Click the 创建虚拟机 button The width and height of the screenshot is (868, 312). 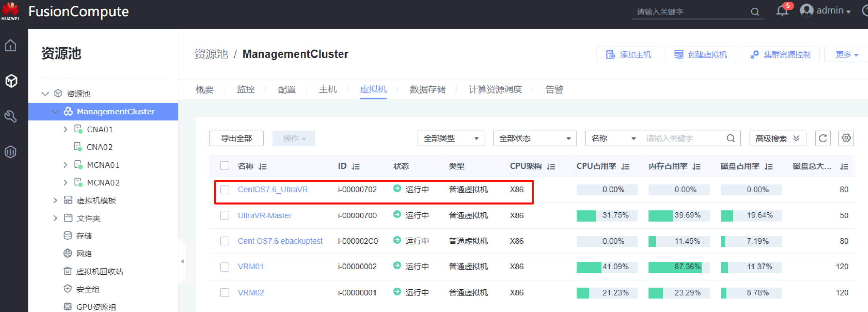(x=700, y=55)
